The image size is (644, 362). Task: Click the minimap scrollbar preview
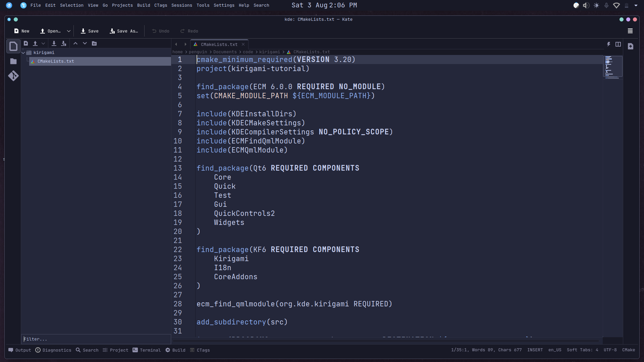pos(612,67)
